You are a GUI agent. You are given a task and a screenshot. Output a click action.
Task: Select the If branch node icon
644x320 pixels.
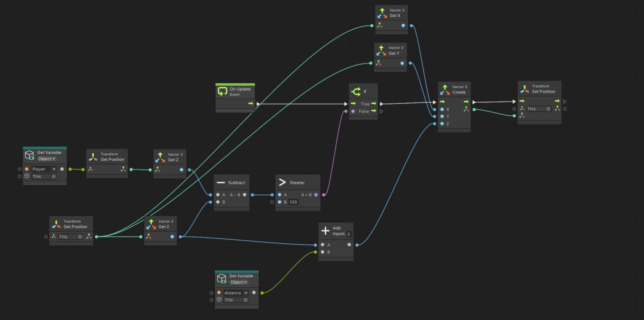356,90
